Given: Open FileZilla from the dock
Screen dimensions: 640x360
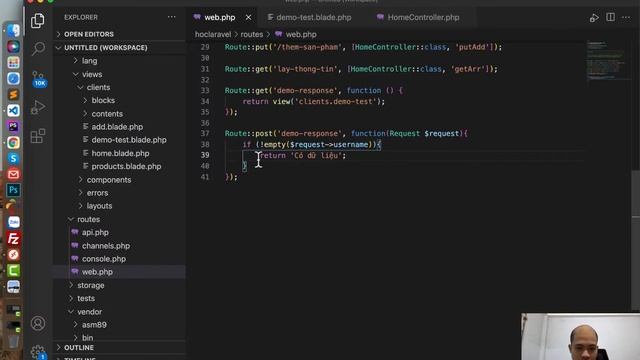Looking at the screenshot, I should coord(13,238).
